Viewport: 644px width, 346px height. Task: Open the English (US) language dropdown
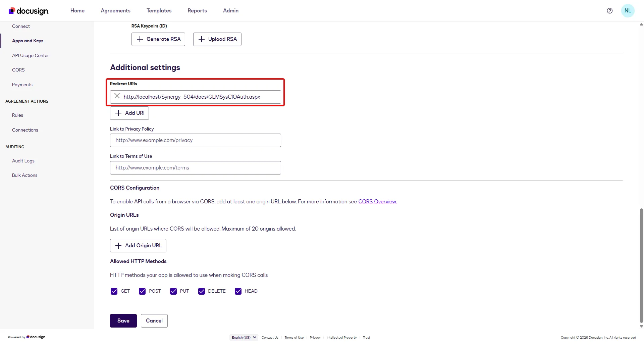[x=244, y=338]
